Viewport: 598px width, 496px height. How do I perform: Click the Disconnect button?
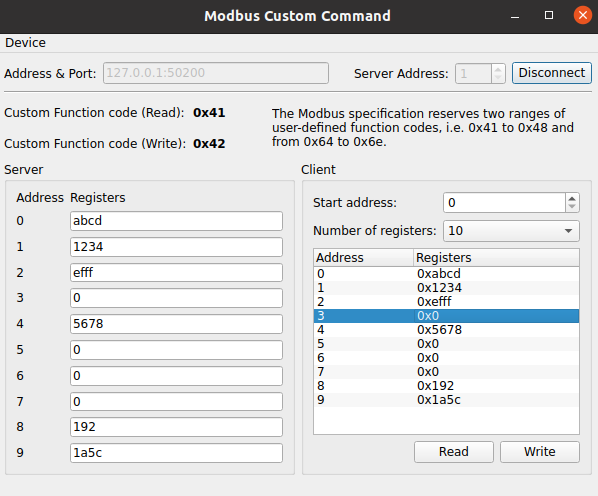tap(551, 73)
